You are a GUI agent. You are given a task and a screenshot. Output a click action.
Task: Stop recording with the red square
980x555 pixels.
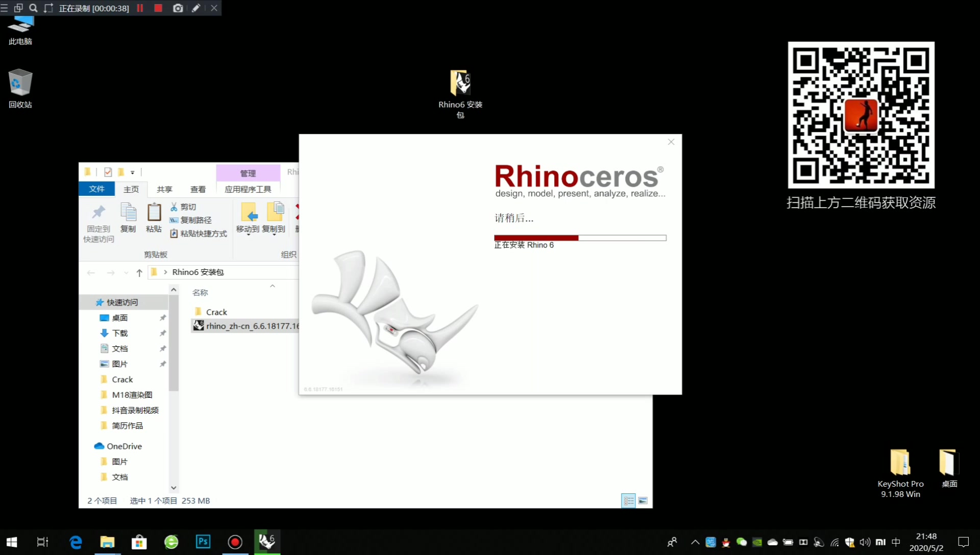click(158, 8)
